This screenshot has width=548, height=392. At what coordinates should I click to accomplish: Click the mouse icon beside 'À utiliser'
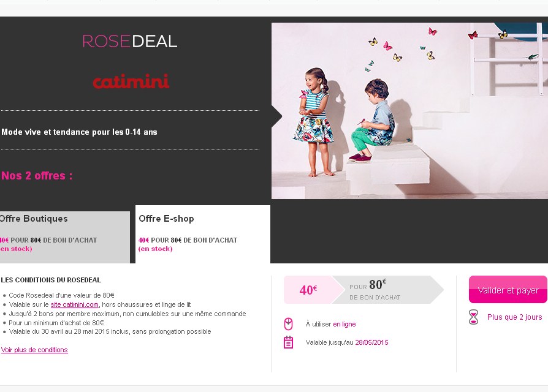click(x=289, y=324)
